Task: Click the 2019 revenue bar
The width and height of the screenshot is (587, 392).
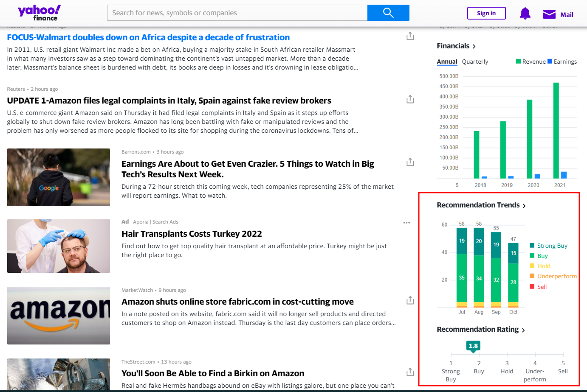Action: (x=503, y=150)
